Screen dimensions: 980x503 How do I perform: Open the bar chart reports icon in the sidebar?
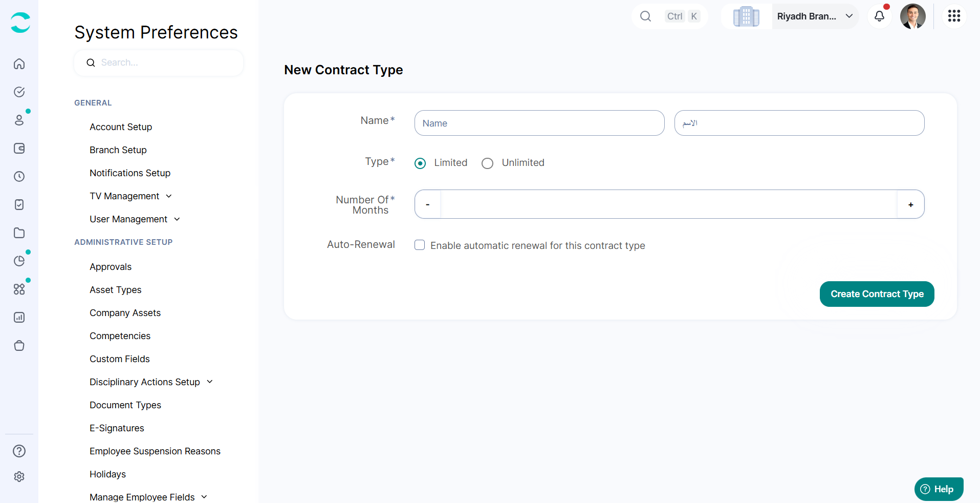[19, 318]
